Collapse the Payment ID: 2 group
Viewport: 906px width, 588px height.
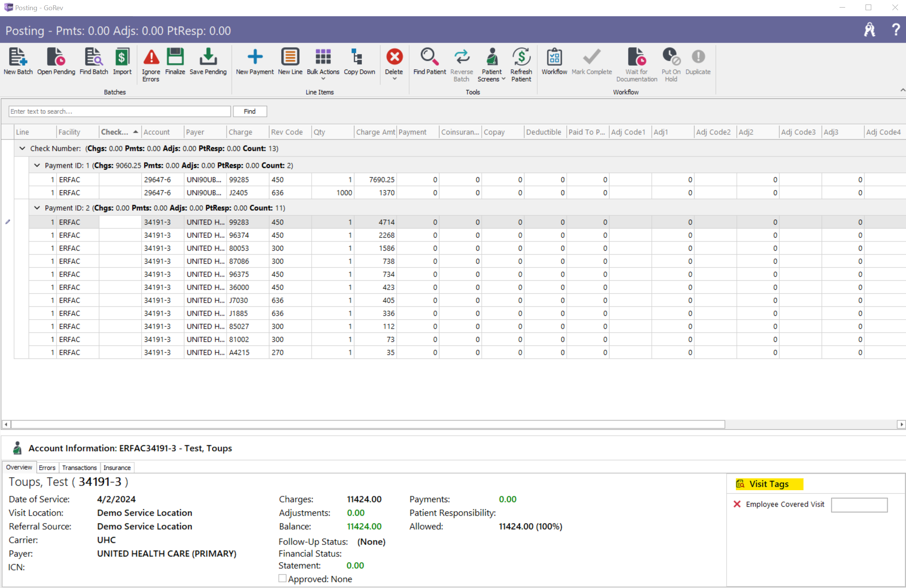[x=37, y=208]
